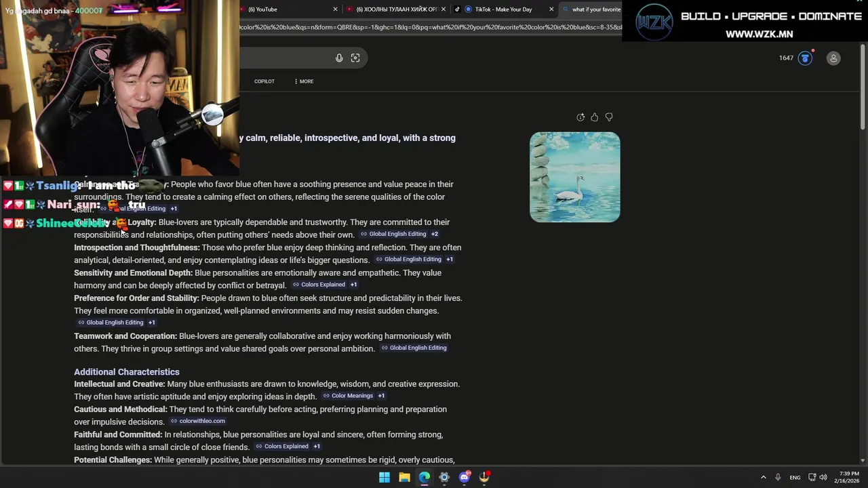Show hidden system tray icons chevron
868x488 pixels.
click(x=763, y=477)
